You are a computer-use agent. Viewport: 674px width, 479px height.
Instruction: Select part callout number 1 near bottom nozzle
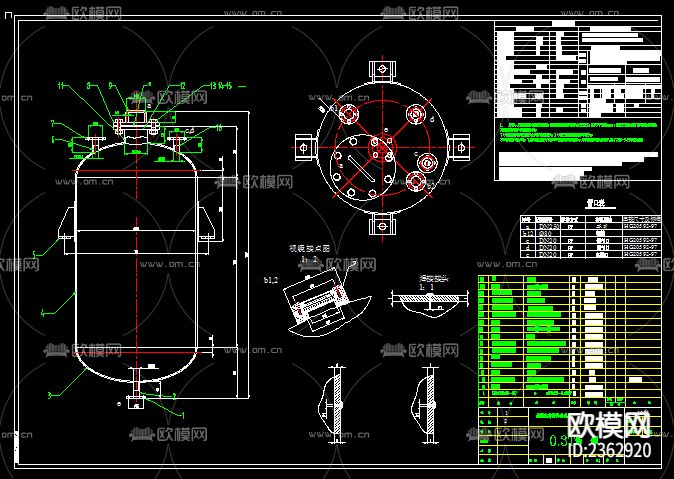tap(182, 415)
